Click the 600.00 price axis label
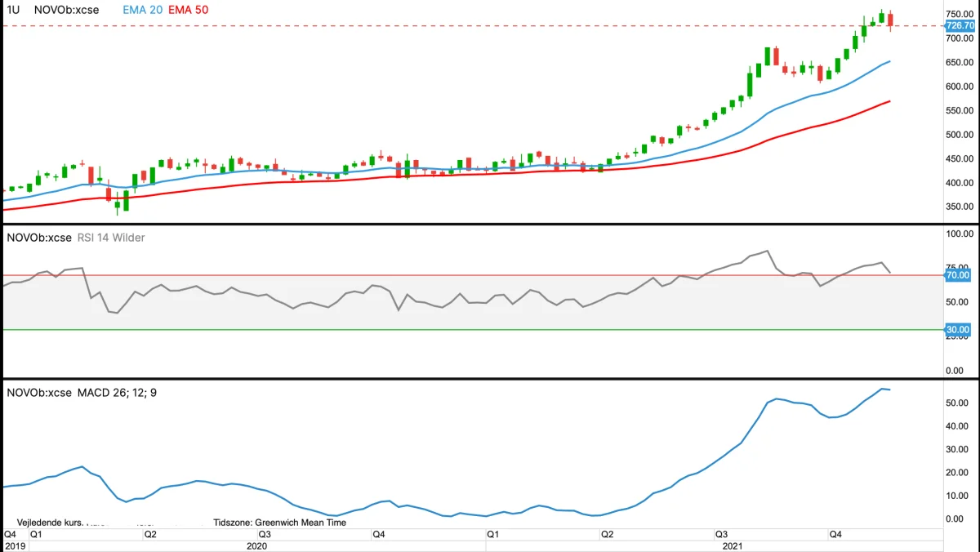 pyautogui.click(x=960, y=87)
